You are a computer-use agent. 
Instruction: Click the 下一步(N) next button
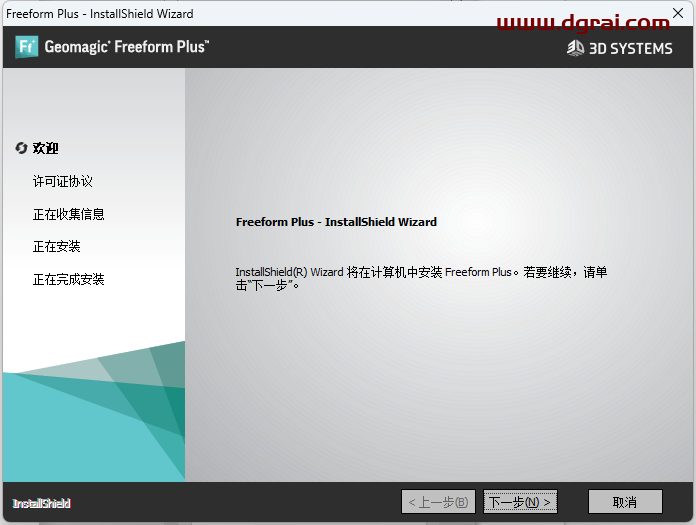point(520,502)
